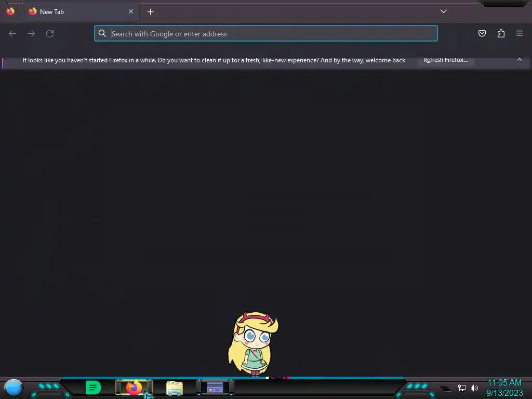The width and height of the screenshot is (532, 399).
Task: Close the New Tab tab
Action: pyautogui.click(x=131, y=11)
